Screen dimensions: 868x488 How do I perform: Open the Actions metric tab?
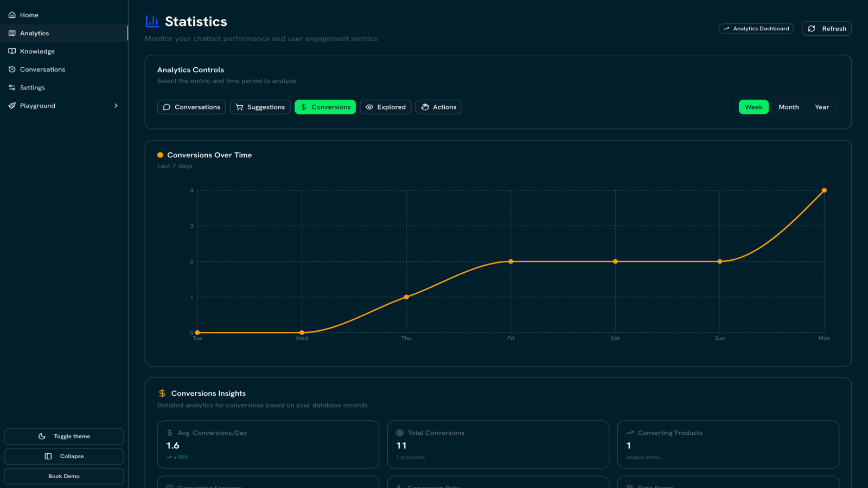(x=438, y=107)
